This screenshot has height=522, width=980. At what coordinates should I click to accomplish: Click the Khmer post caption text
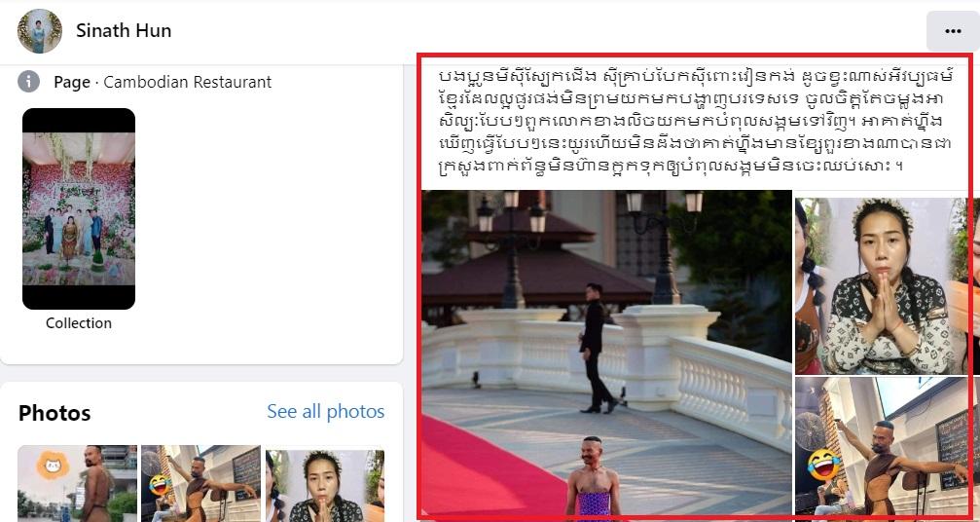tap(696, 122)
